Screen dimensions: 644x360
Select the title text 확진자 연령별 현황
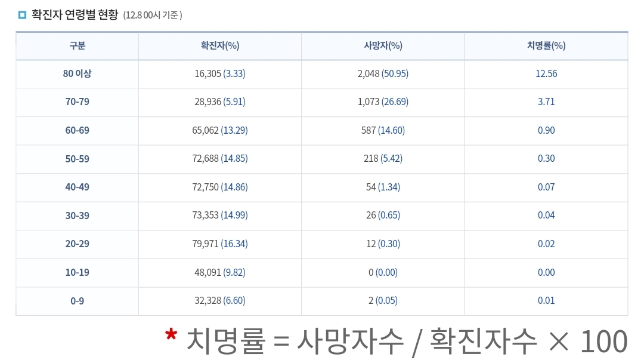[75, 15]
